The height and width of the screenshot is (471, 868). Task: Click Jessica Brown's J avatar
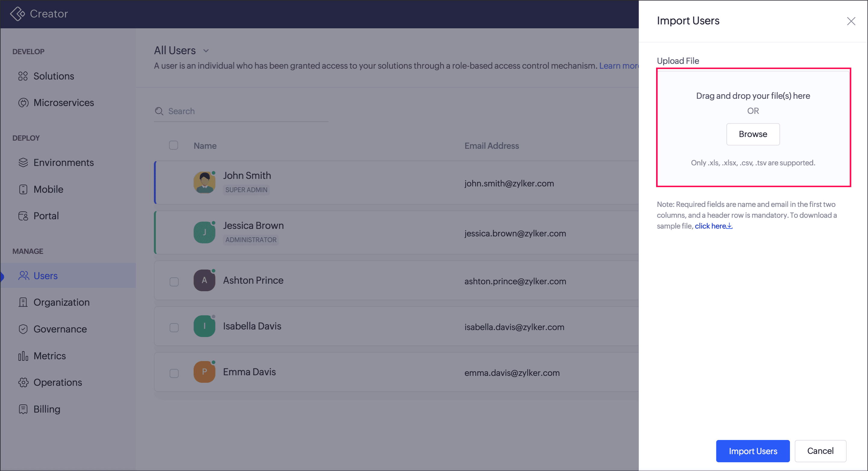(x=204, y=232)
